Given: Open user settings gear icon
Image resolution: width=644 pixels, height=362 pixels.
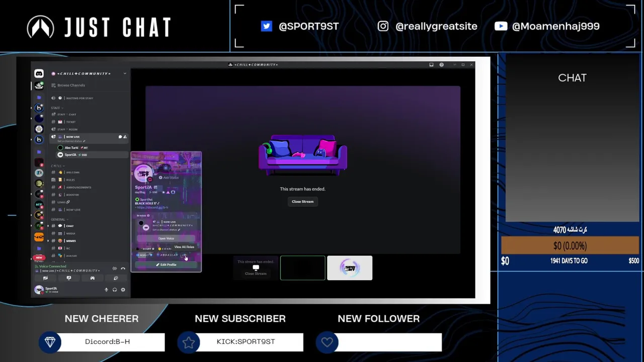Looking at the screenshot, I should (x=123, y=290).
